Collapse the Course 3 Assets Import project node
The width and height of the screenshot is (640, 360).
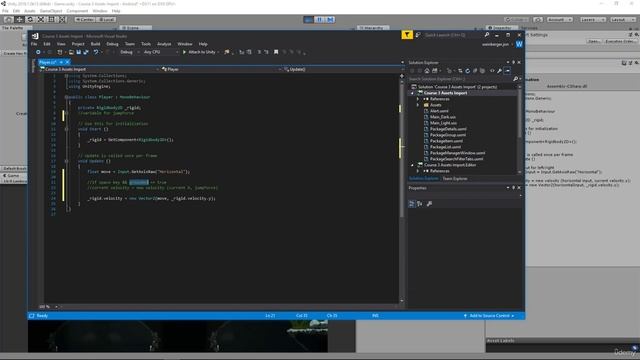point(412,93)
